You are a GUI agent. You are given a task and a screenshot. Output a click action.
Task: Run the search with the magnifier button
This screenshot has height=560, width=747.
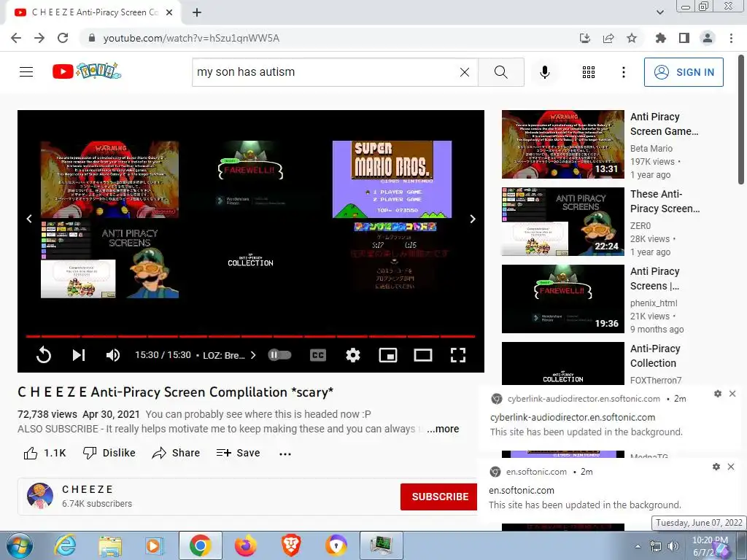point(500,72)
